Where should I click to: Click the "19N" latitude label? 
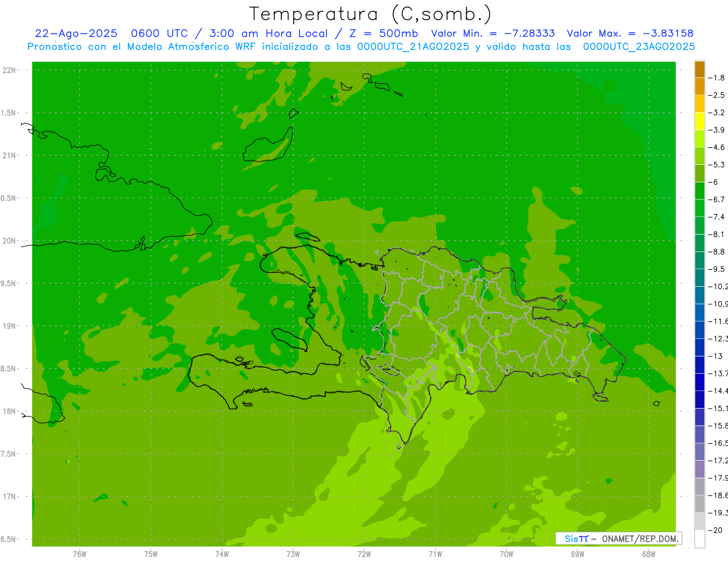coord(10,326)
